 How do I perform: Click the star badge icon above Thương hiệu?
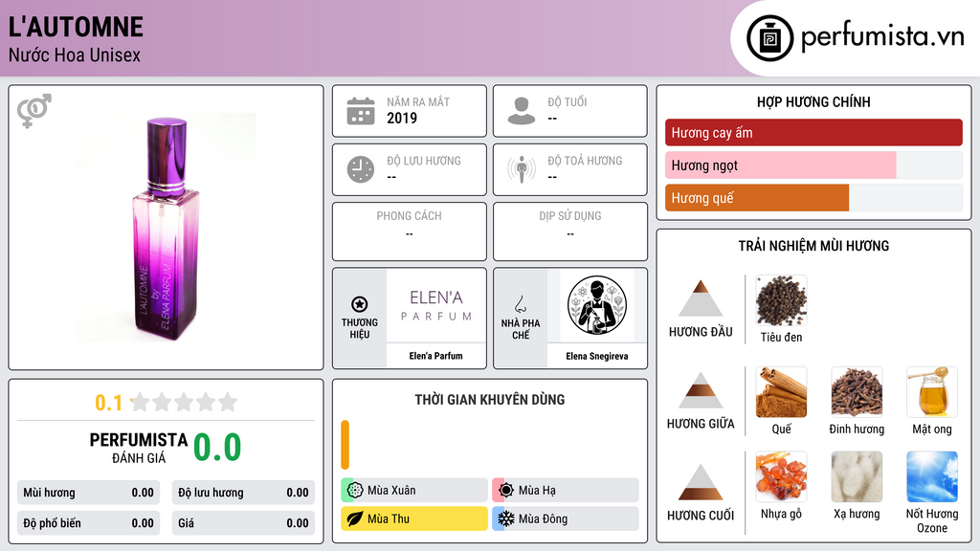coord(360,304)
